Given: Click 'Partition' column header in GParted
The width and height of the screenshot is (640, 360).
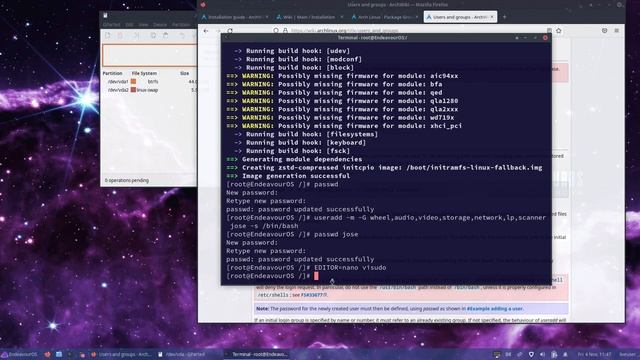Looking at the screenshot, I should [112, 73].
